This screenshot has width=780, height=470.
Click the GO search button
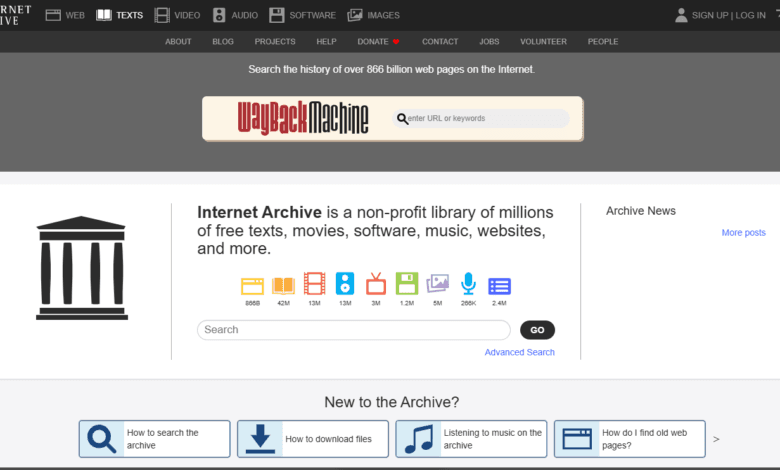point(537,330)
